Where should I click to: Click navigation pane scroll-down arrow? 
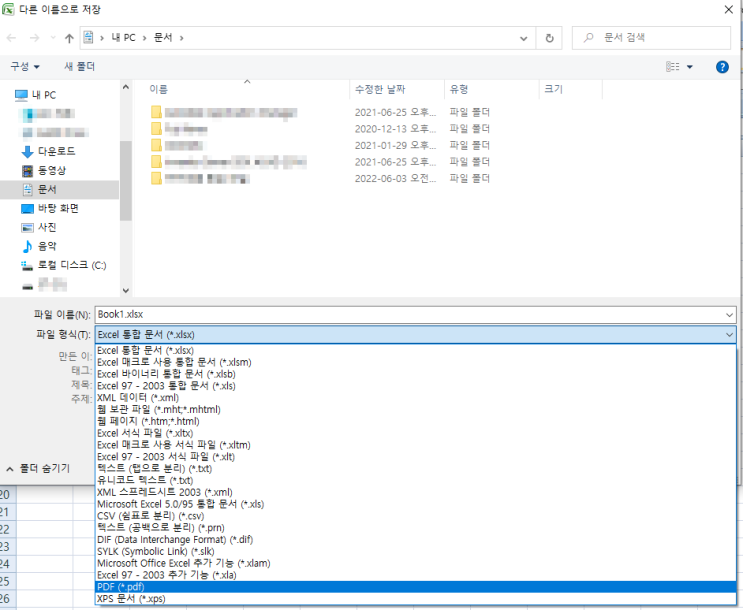click(x=126, y=290)
